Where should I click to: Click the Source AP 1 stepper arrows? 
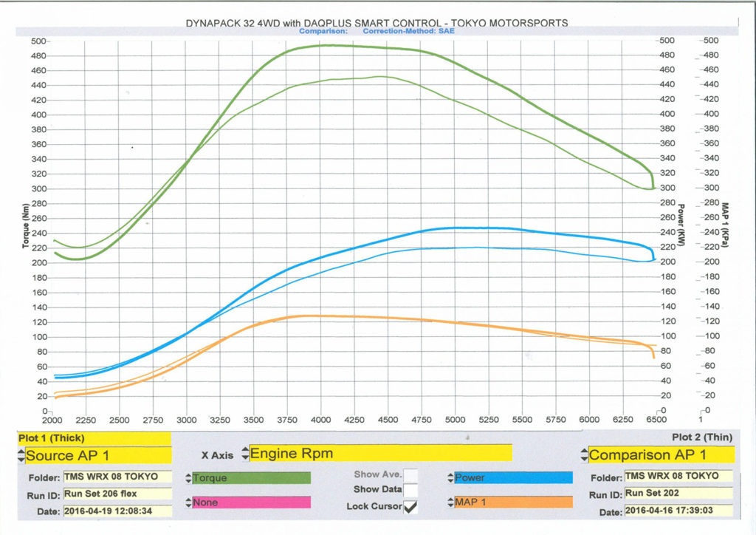pyautogui.click(x=21, y=455)
